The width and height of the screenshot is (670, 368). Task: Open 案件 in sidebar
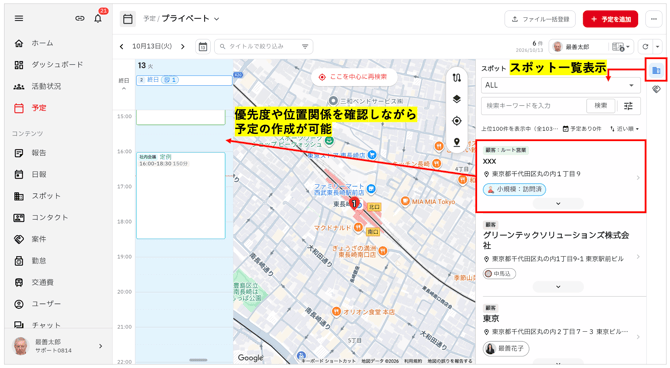38,239
